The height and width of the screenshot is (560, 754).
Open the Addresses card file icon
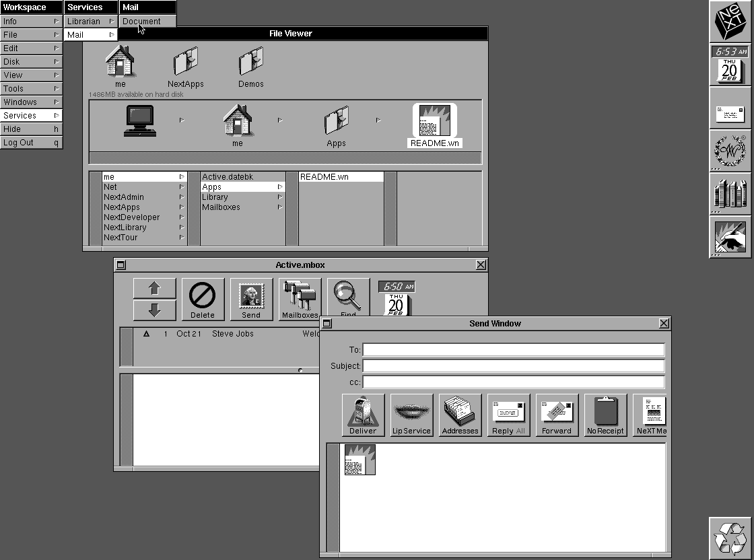point(460,415)
